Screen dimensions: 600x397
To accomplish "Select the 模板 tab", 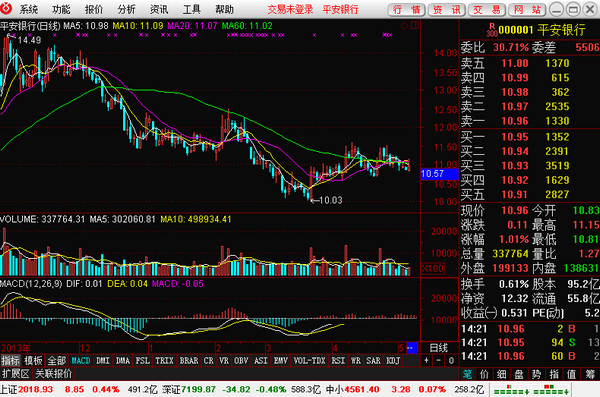I will click(x=34, y=361).
